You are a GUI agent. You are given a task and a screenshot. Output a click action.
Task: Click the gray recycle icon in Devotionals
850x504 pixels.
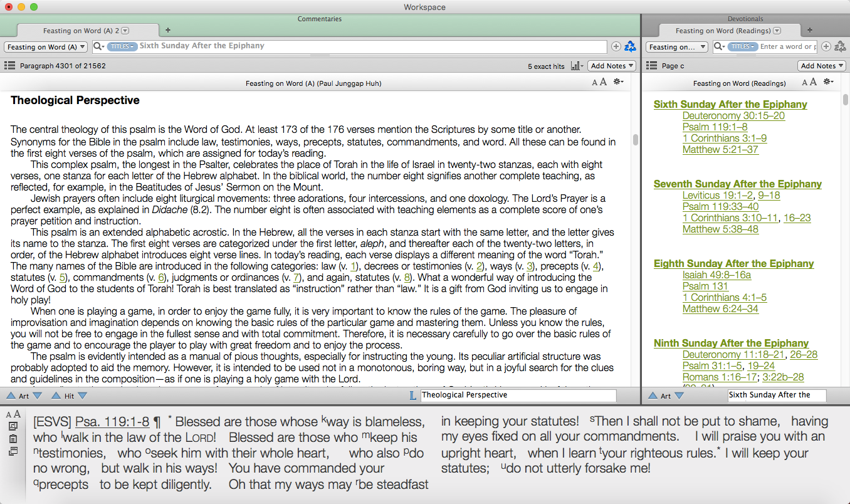pos(840,46)
